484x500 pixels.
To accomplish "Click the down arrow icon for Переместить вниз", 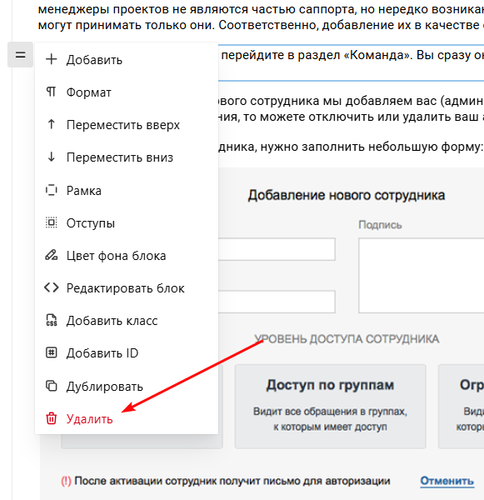I will click(51, 157).
